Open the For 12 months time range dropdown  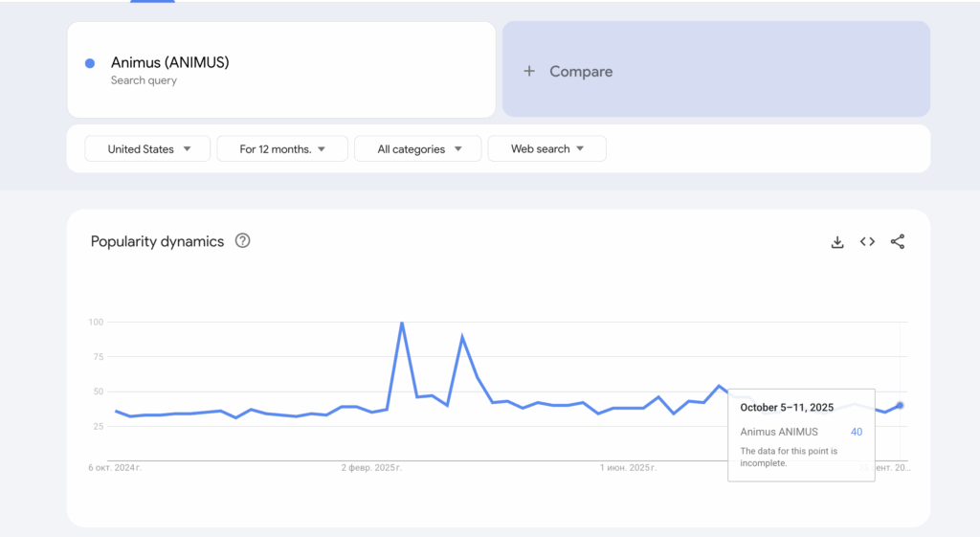point(282,149)
